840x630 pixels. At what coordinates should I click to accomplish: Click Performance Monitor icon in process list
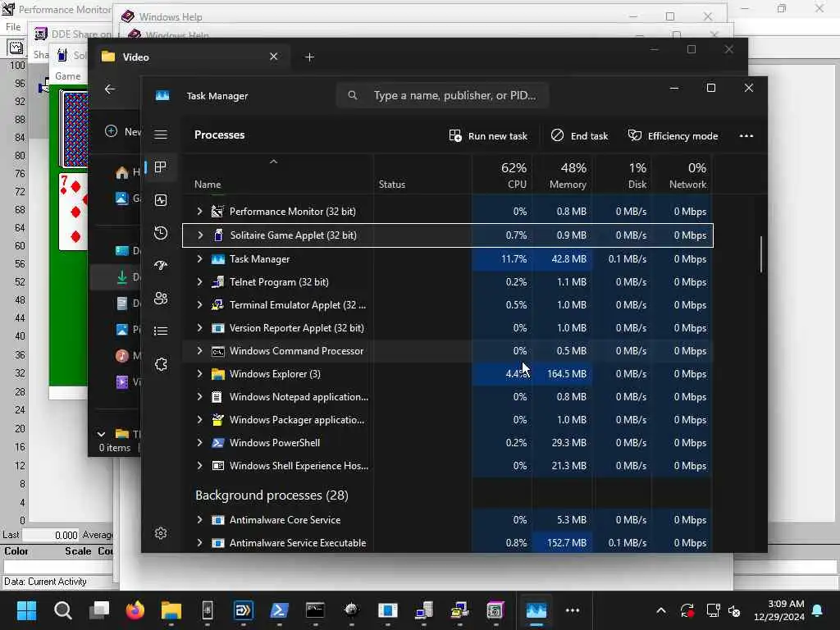tap(217, 212)
